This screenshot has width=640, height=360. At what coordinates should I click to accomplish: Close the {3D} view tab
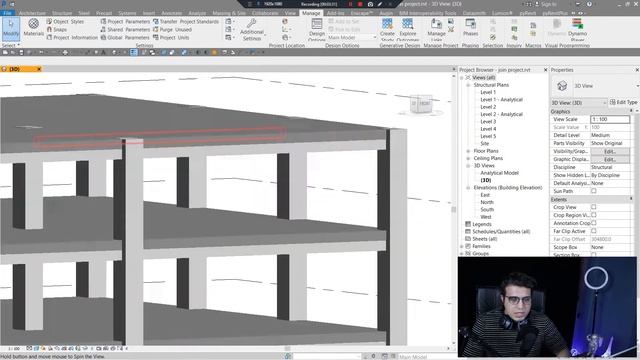[39, 69]
